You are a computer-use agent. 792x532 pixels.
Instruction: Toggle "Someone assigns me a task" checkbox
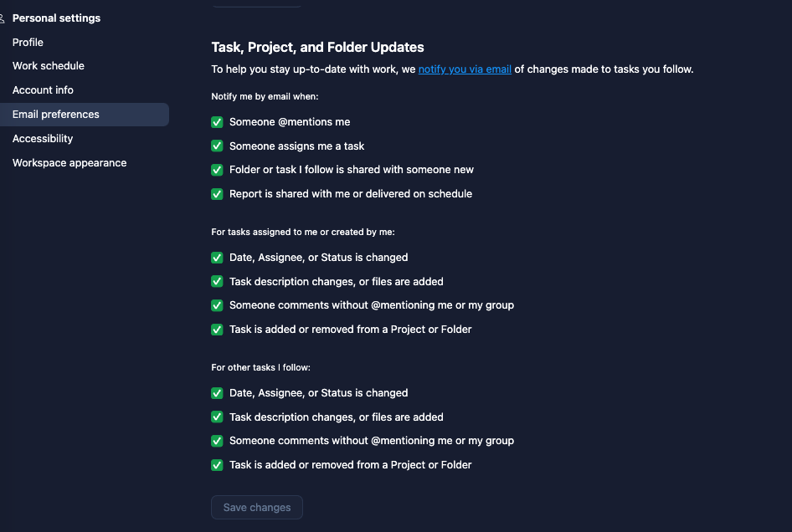tap(217, 146)
